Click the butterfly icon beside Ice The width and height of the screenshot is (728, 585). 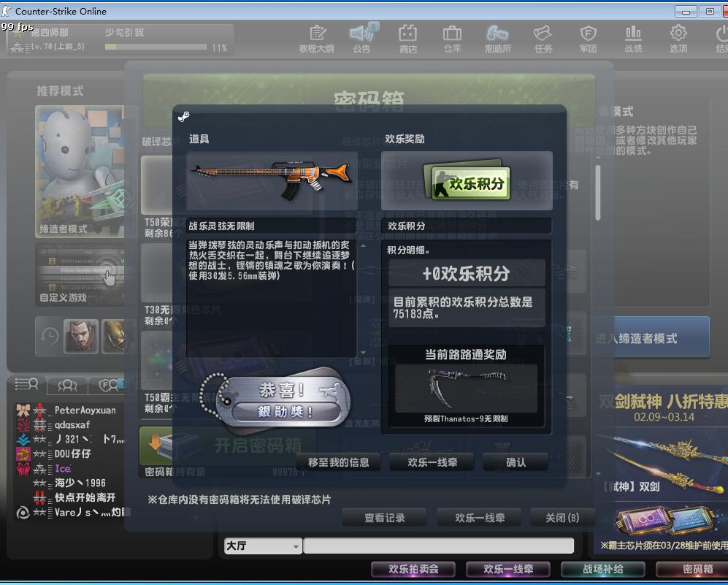tap(23, 468)
